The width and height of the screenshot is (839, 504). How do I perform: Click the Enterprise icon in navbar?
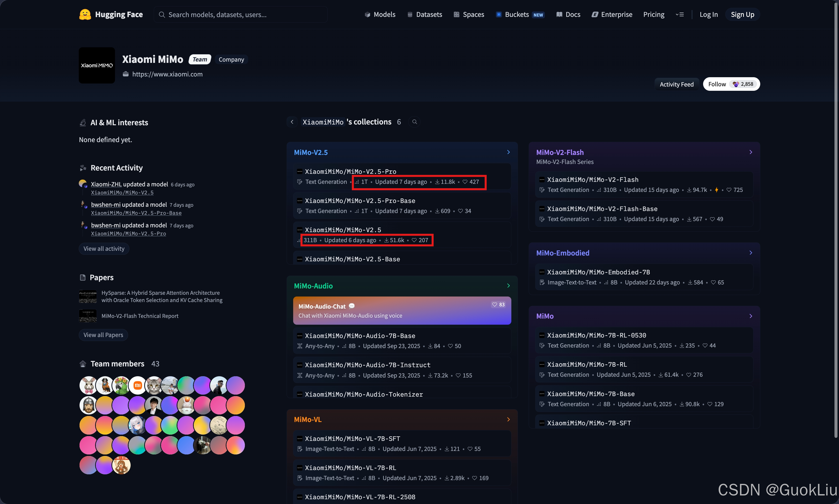click(595, 15)
